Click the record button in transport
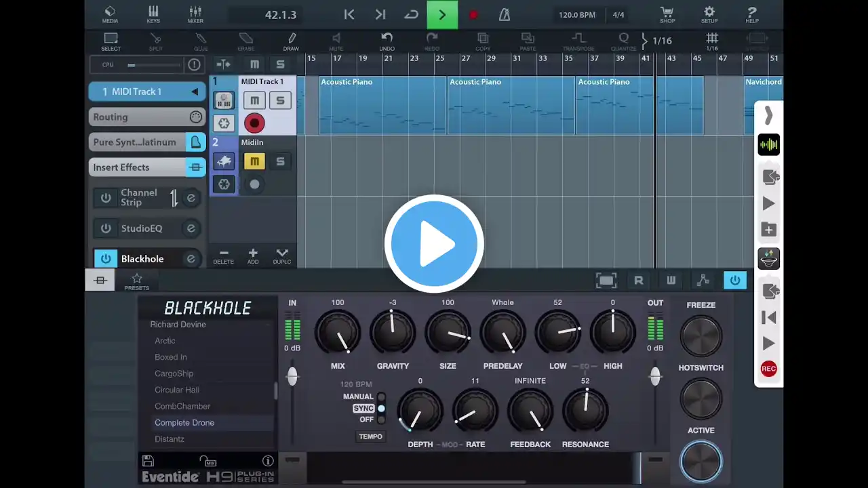The height and width of the screenshot is (488, 868). [473, 15]
